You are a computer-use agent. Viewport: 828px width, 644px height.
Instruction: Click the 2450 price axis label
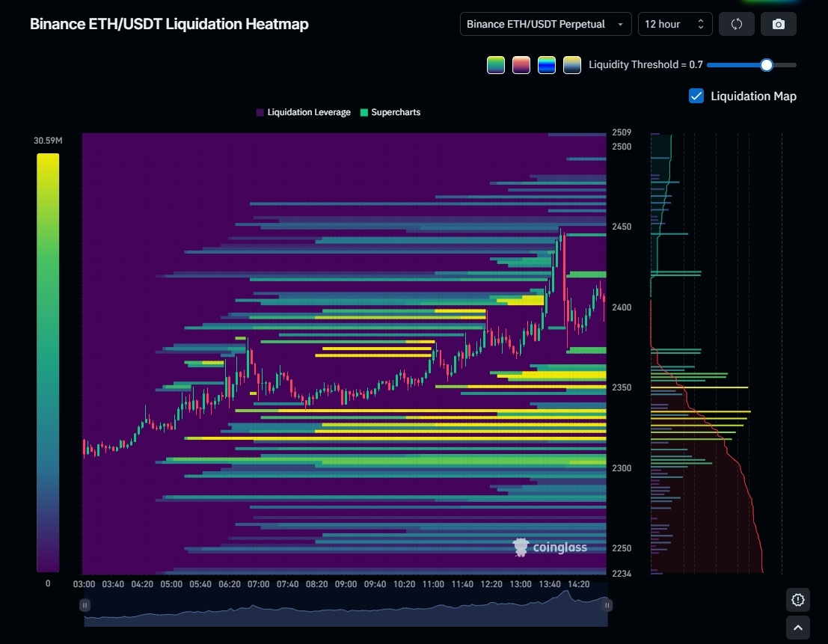622,227
